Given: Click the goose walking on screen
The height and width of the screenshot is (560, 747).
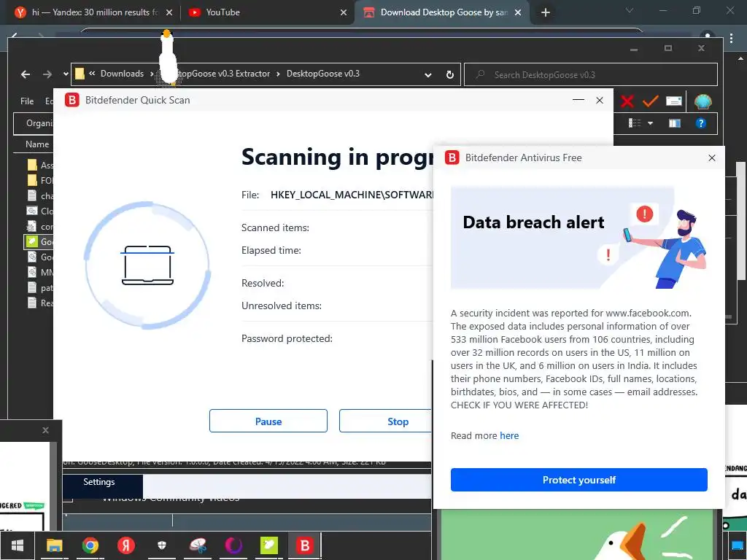Looking at the screenshot, I should pyautogui.click(x=168, y=58).
